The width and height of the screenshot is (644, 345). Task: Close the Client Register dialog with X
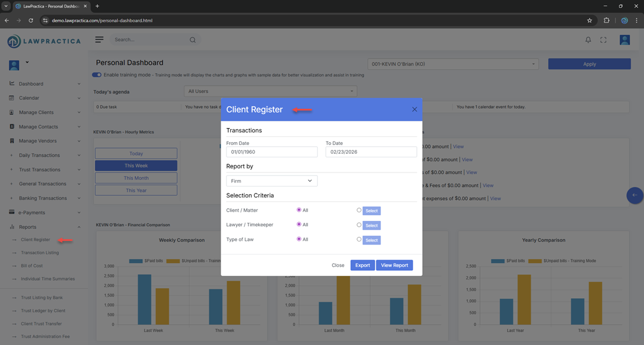click(x=415, y=109)
